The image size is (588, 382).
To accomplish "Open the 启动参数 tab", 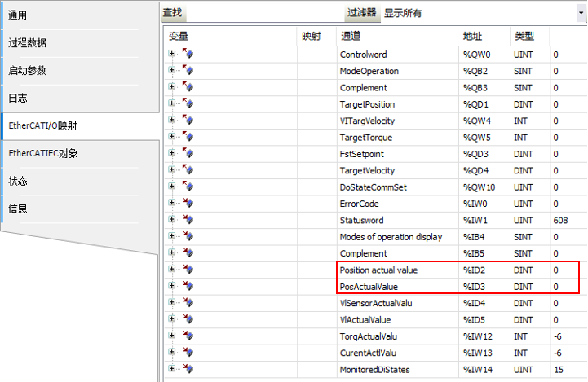I will (x=81, y=71).
